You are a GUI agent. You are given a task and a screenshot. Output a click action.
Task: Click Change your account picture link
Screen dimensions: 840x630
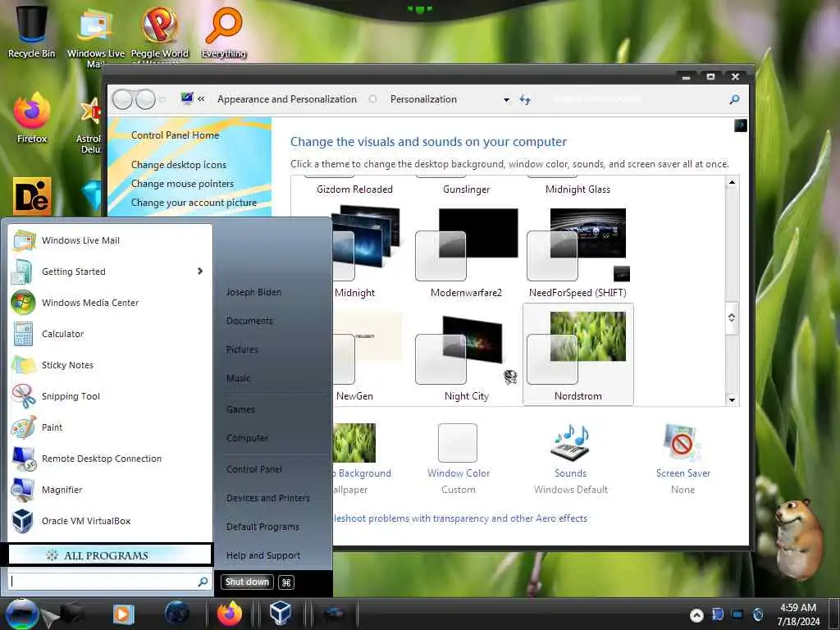click(194, 203)
